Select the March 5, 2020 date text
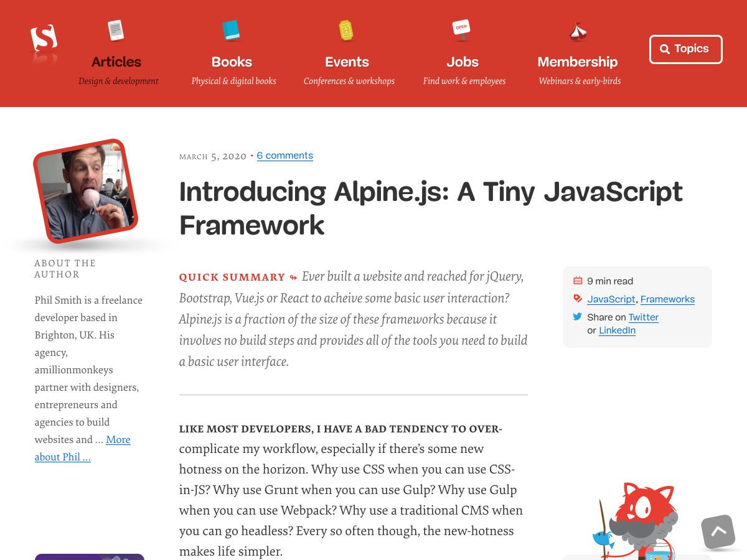 coord(213,156)
